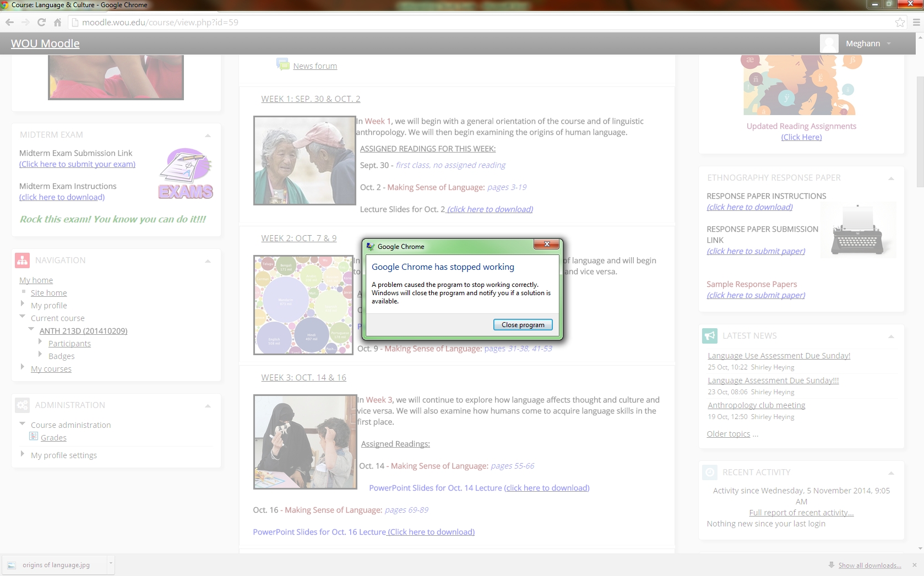Image resolution: width=924 pixels, height=576 pixels.
Task: Open the Meghann user menu dropdown arrow
Action: pyautogui.click(x=889, y=44)
